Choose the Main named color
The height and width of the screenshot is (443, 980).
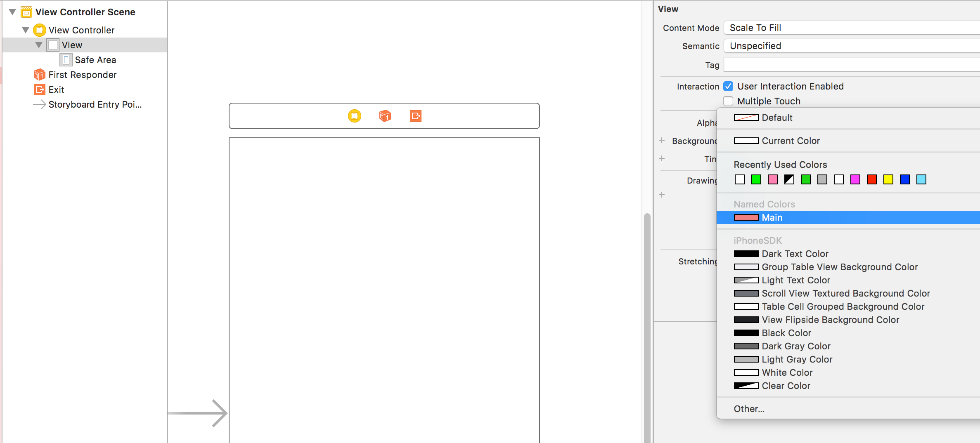[x=772, y=217]
